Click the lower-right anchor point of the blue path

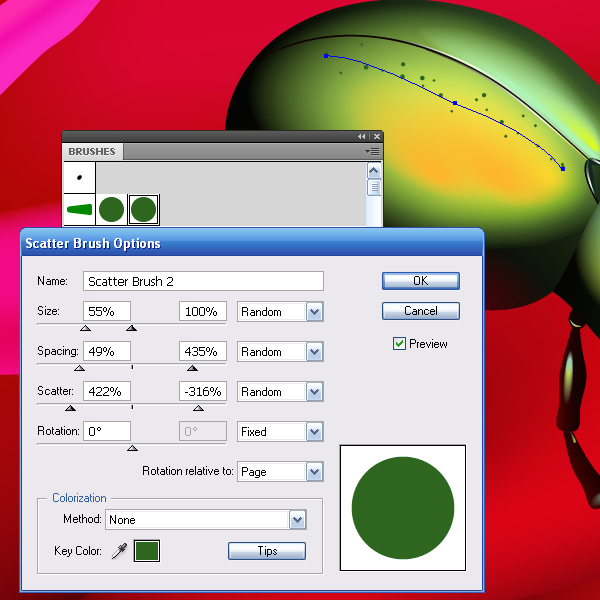tap(562, 168)
